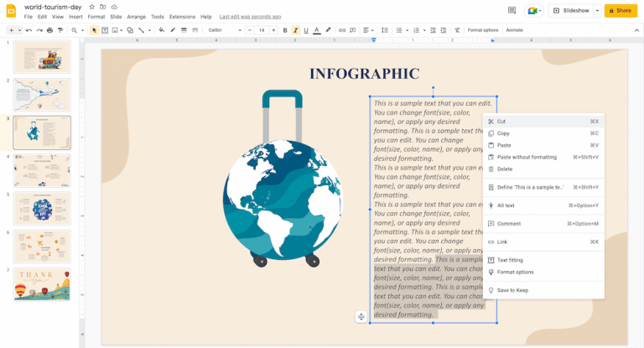Open the Calibri font dropdown

pos(225,30)
